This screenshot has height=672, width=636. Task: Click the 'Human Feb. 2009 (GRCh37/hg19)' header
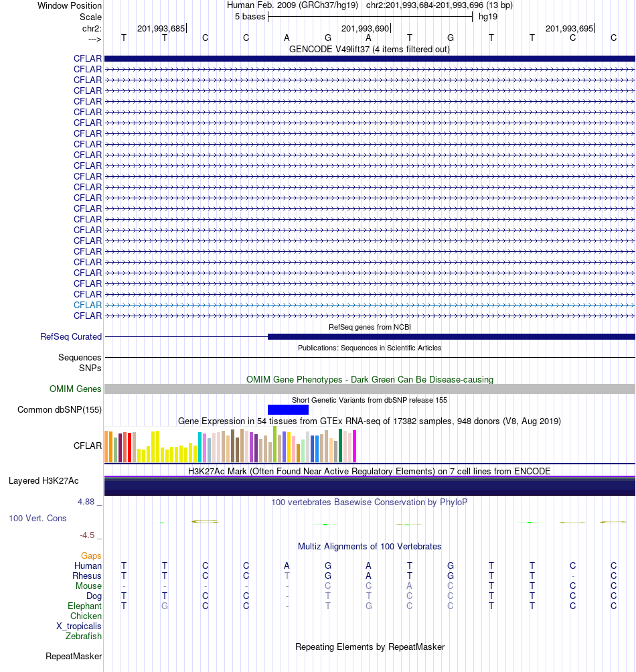pyautogui.click(x=293, y=5)
